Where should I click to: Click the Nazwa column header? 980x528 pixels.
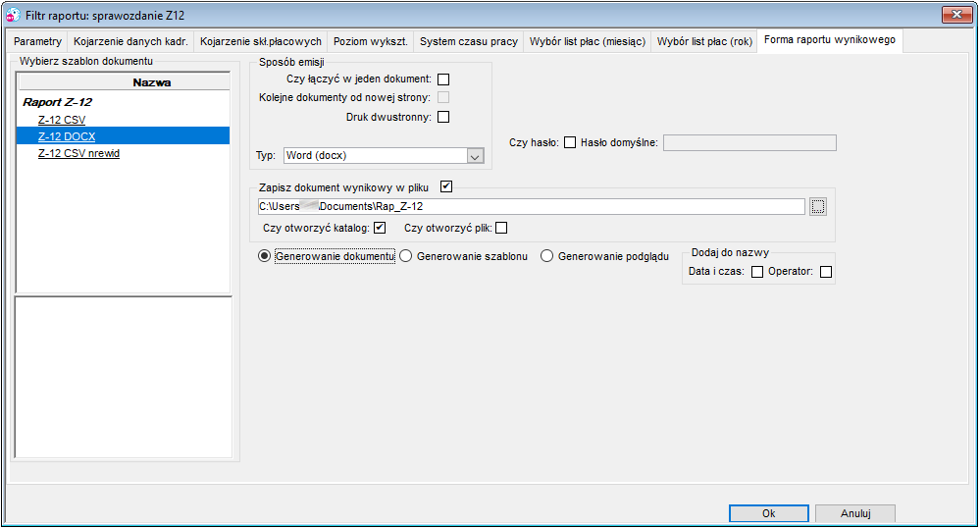[x=124, y=82]
